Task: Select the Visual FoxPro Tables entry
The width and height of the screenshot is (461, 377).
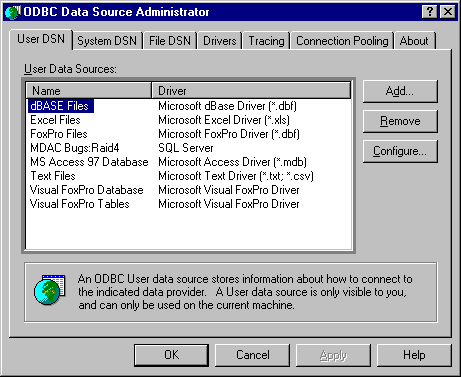Action: [80, 204]
